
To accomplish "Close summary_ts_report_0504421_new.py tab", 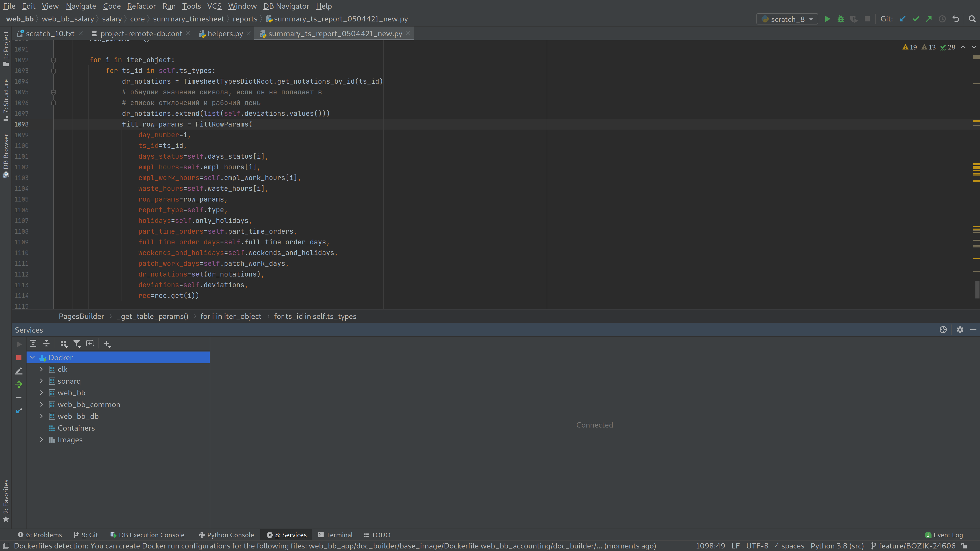I will click(x=408, y=33).
